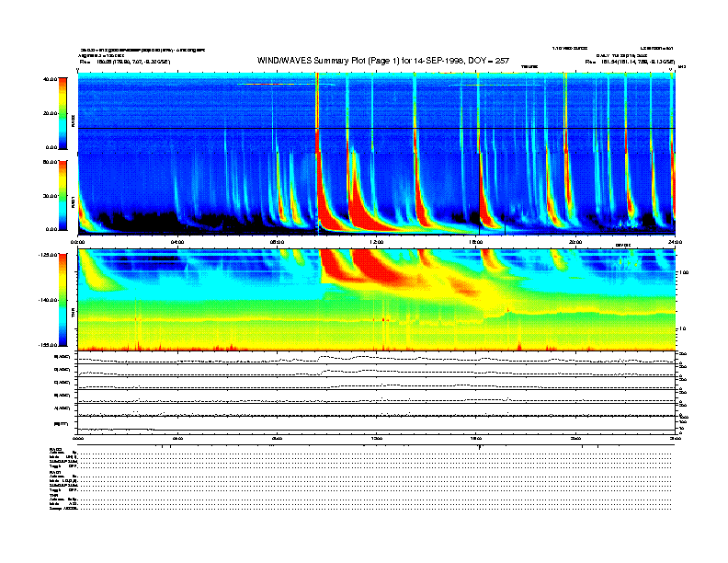Click the 04:00 label under RAD1 spectrogram
The height and width of the screenshot is (563, 728).
[177, 242]
